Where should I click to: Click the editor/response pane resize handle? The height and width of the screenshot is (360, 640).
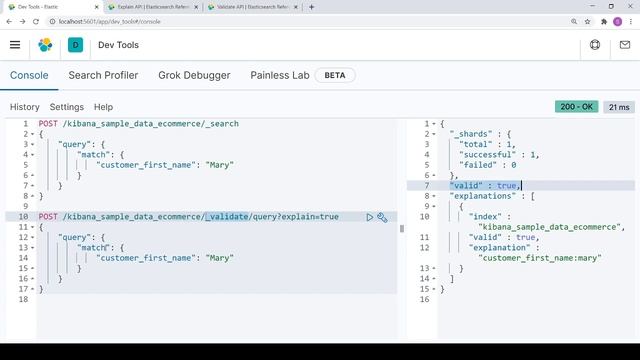[x=402, y=229]
